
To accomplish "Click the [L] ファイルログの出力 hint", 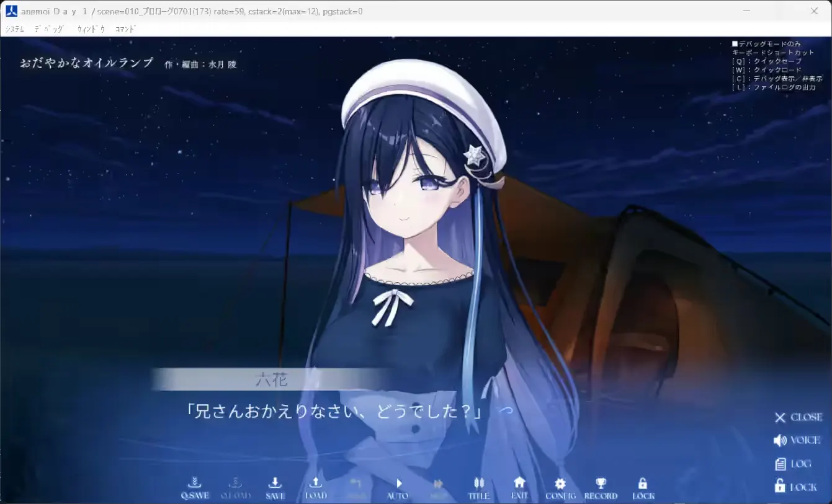I will [x=774, y=87].
